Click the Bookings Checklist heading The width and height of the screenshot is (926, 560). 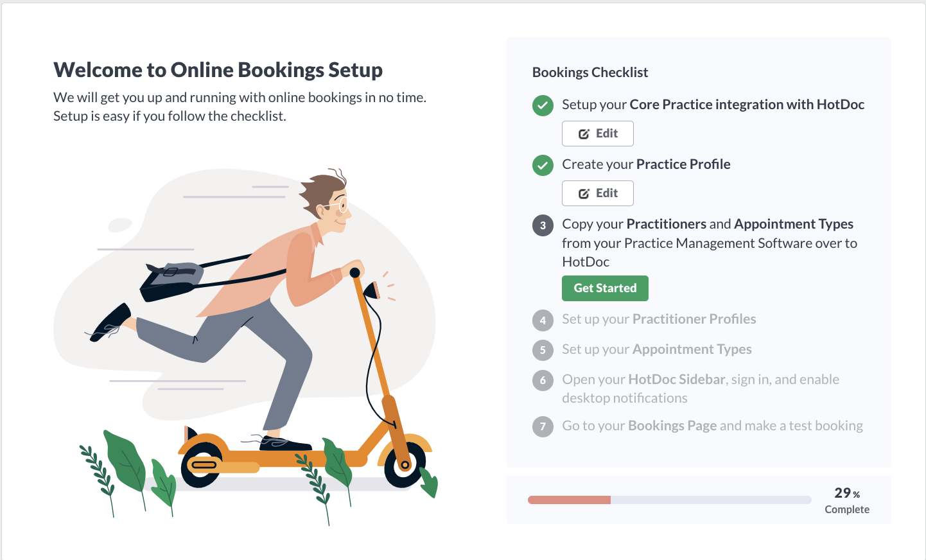(590, 73)
